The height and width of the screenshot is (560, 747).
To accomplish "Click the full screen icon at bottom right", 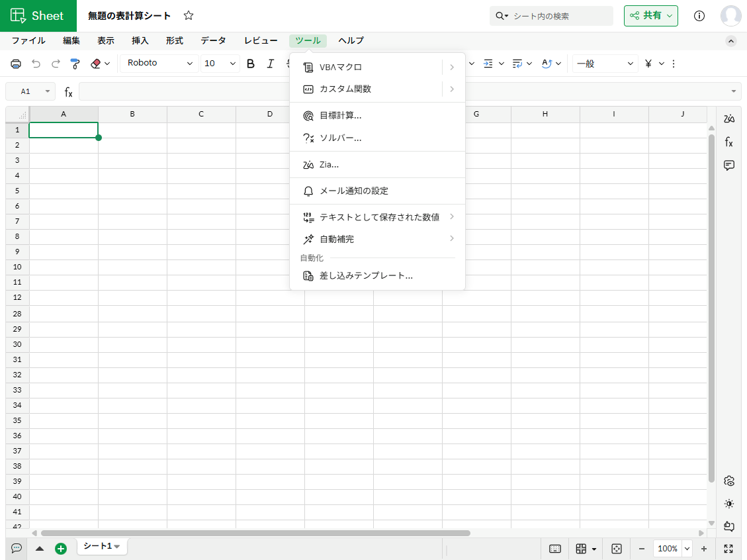I will [x=728, y=548].
